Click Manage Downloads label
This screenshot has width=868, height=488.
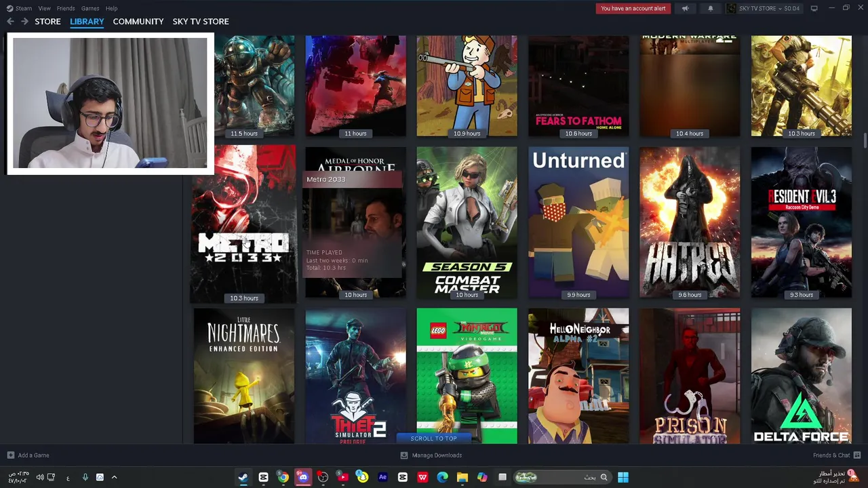pos(437,455)
